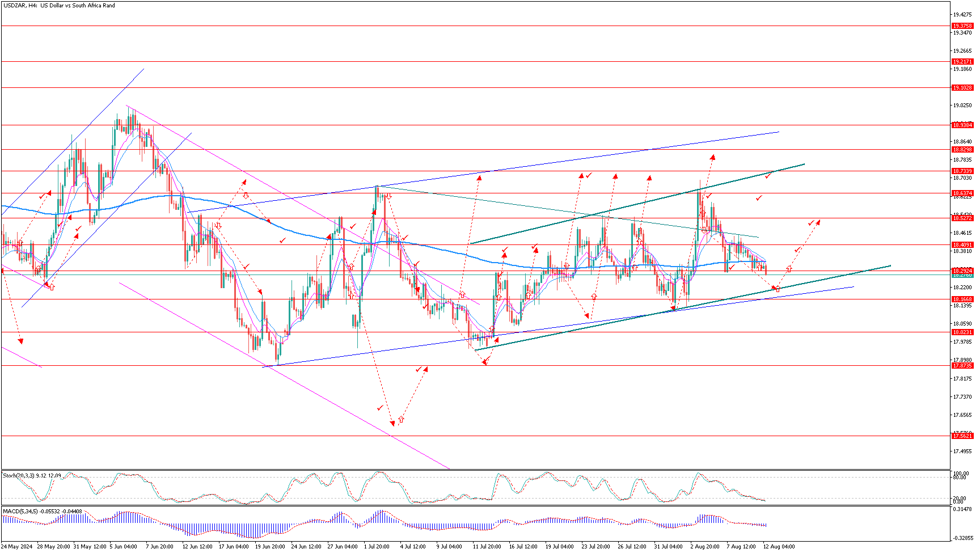Select the Stoch(20,3,3) indicator label
This screenshot has width=980, height=553.
click(32, 475)
